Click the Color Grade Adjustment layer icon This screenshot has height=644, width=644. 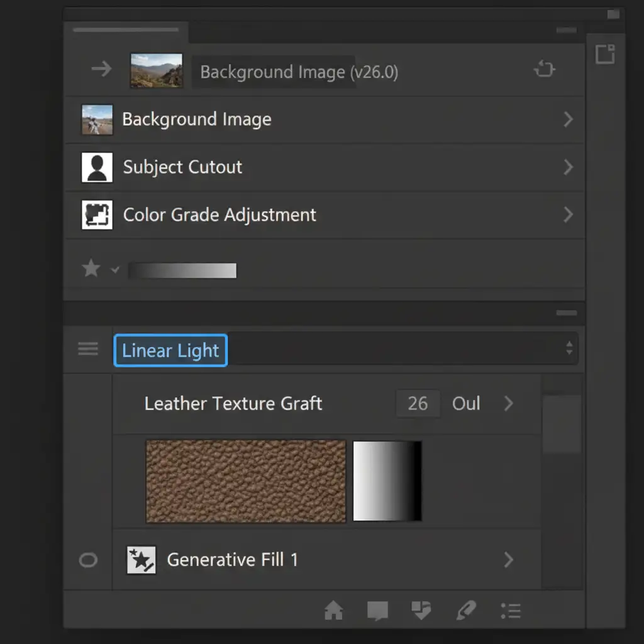pos(97,215)
